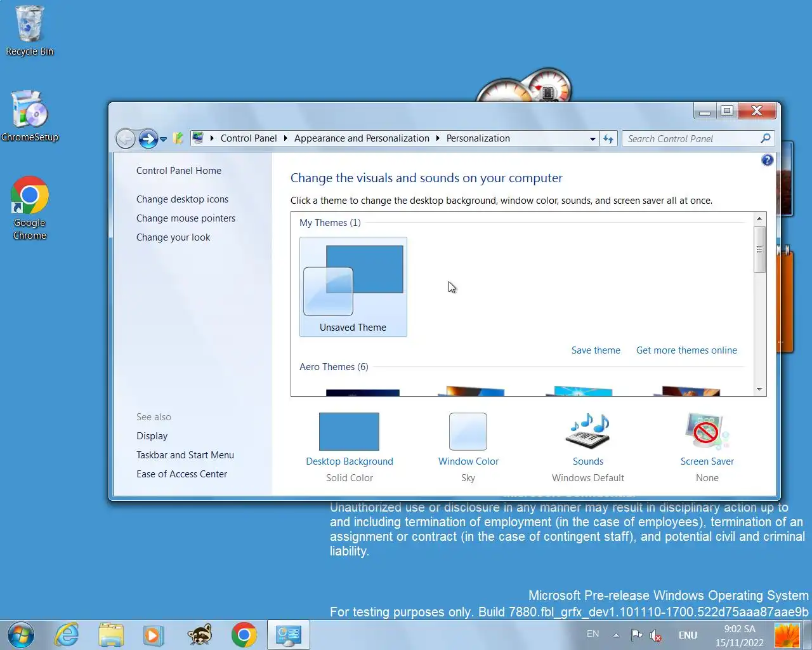Click the taskbar clock showing 9:02 SA
Image resolution: width=812 pixels, height=650 pixels.
pos(740,635)
